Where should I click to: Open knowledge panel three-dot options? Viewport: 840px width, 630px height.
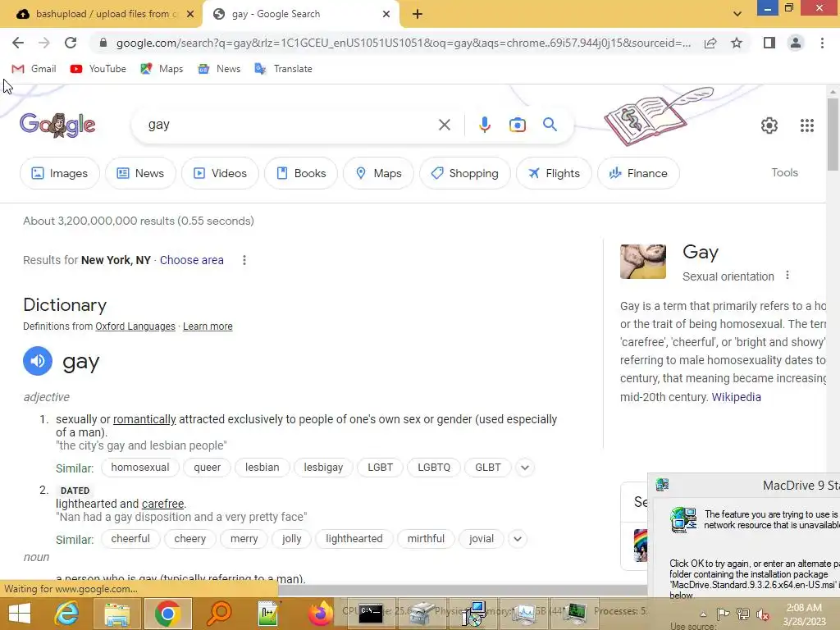(x=787, y=276)
